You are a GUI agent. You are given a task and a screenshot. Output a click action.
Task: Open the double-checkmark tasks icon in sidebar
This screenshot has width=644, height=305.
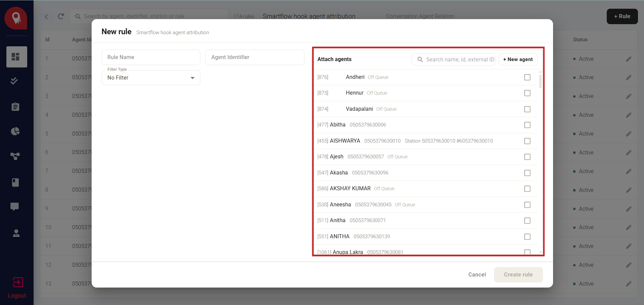(x=14, y=81)
